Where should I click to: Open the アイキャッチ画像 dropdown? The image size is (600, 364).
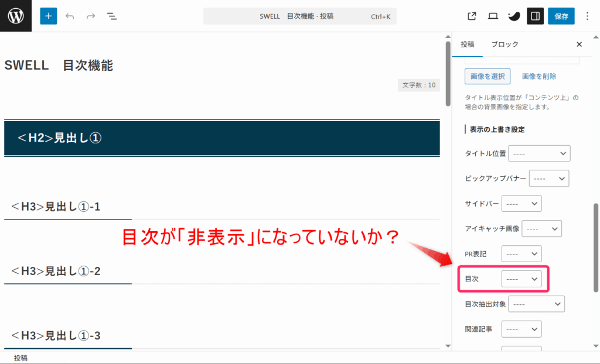pos(541,229)
